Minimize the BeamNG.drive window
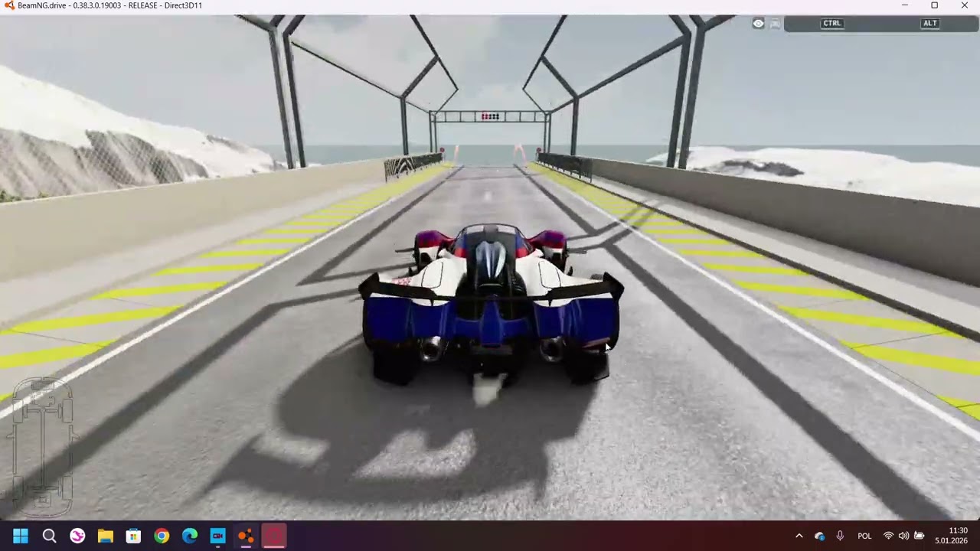This screenshot has width=980, height=551. click(904, 5)
